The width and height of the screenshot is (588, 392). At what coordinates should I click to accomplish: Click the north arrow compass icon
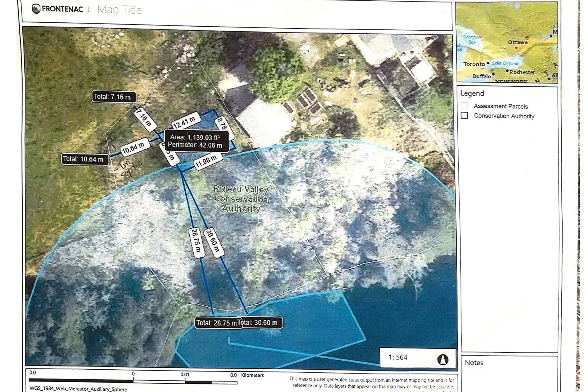(x=443, y=359)
